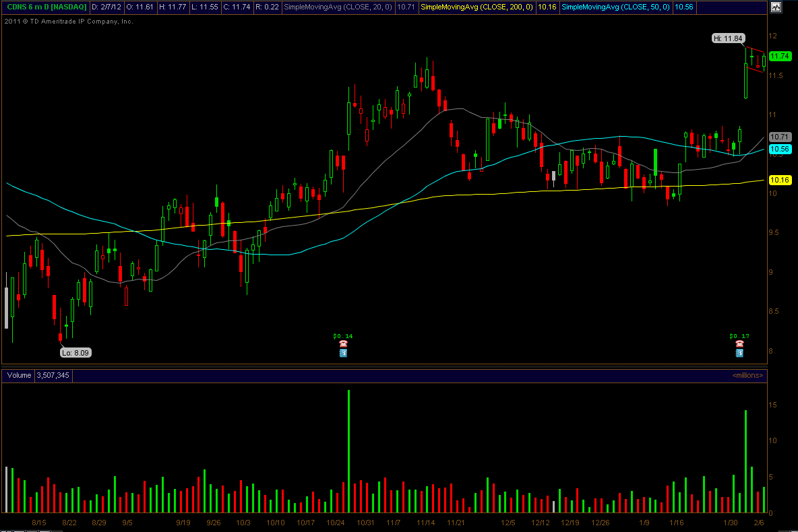Screen dimensions: 798x532
Task: Click the close price C: 11.74 in header
Action: click(237, 7)
